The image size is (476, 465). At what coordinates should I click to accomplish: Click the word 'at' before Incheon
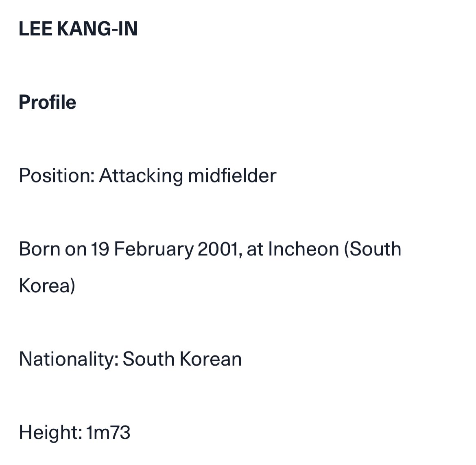click(x=255, y=250)
